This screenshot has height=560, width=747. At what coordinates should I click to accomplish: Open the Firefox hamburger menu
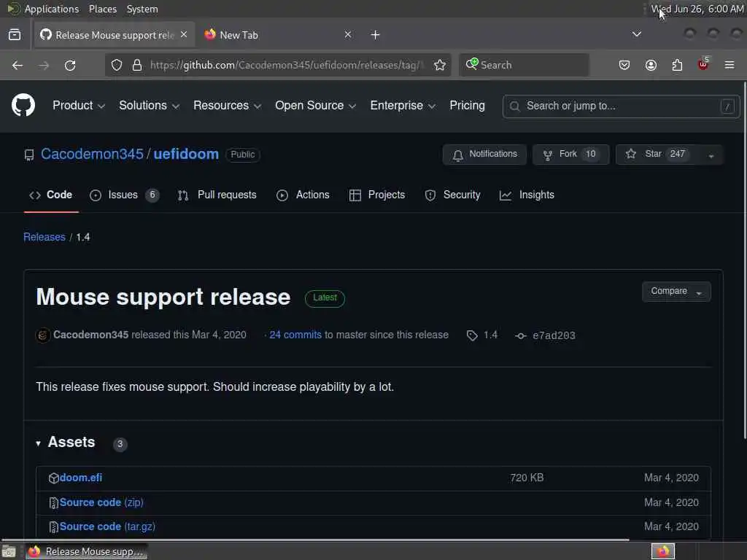click(729, 65)
